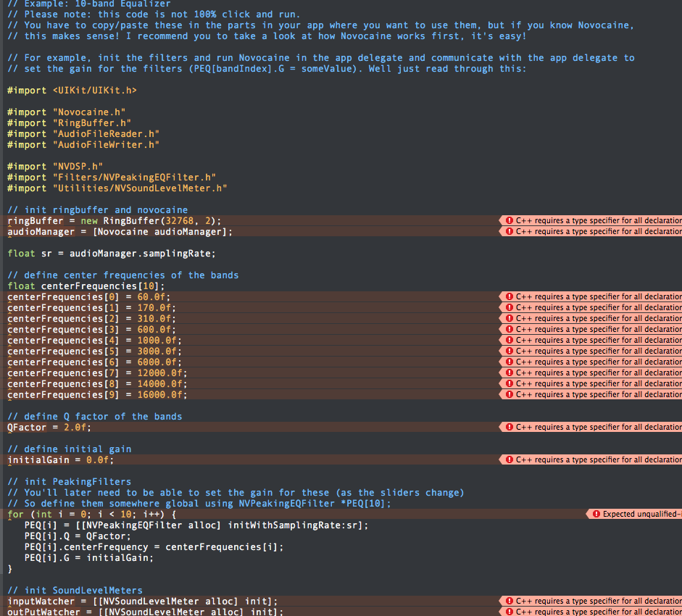682x616 pixels.
Task: Click error icon beside centerFrequencies[2] line
Action: tap(510, 318)
